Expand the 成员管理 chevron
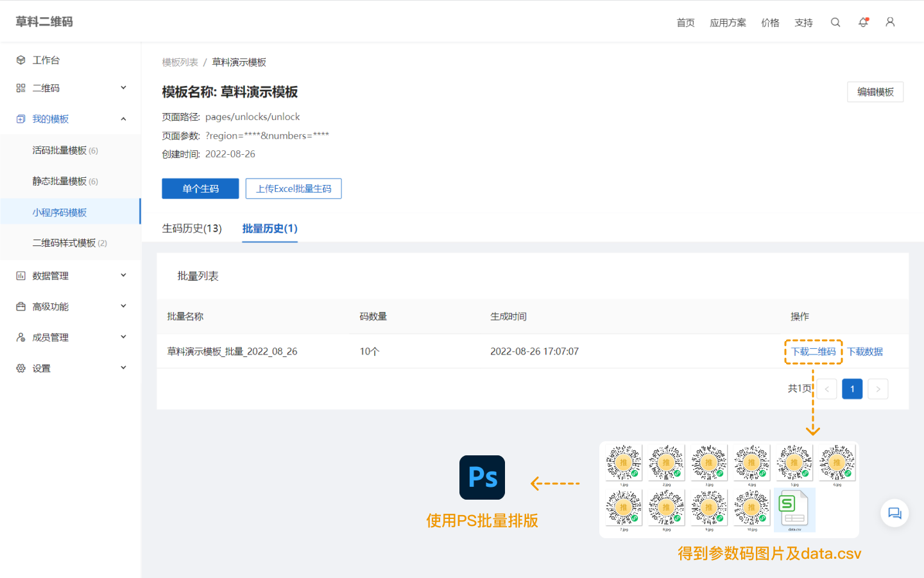The image size is (924, 578). pos(124,337)
